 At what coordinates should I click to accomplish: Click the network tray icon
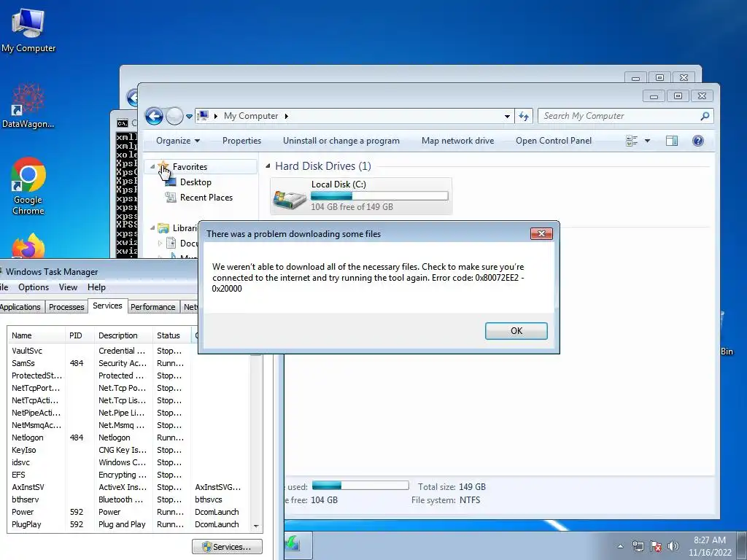pyautogui.click(x=638, y=546)
